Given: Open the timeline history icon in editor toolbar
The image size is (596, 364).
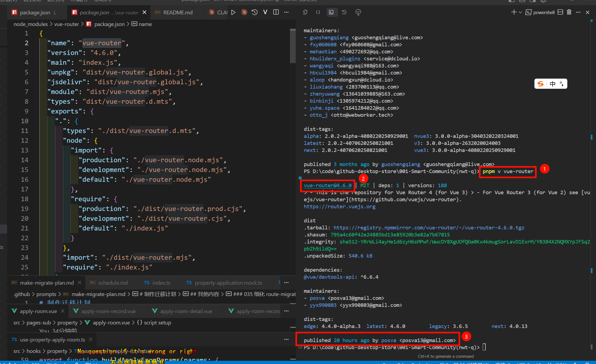Looking at the screenshot, I should pos(254,12).
